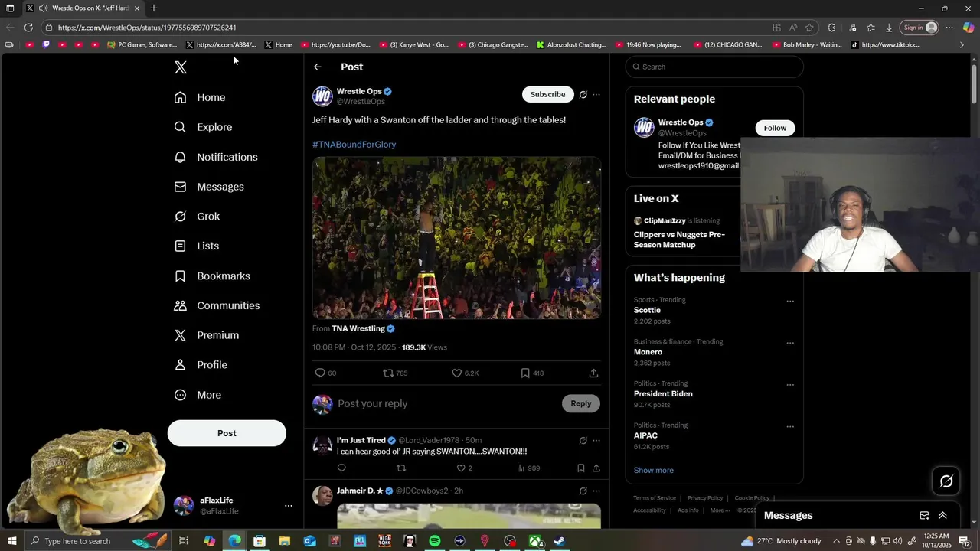This screenshot has width=980, height=551.
Task: Open Premium in sidebar
Action: 207,335
